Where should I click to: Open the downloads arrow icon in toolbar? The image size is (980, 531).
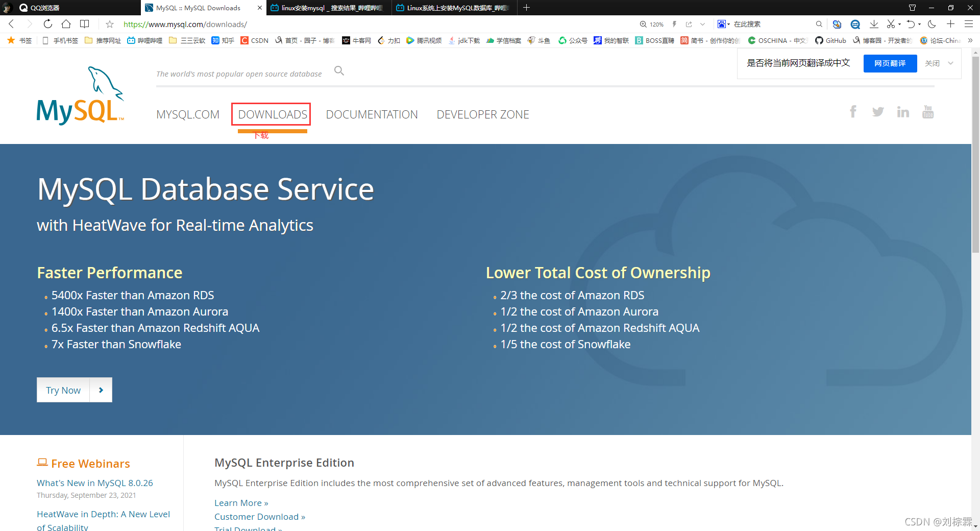(x=874, y=24)
